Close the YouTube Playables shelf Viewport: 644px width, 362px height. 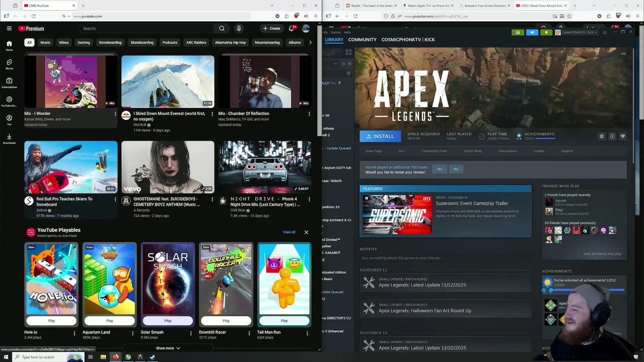point(306,232)
